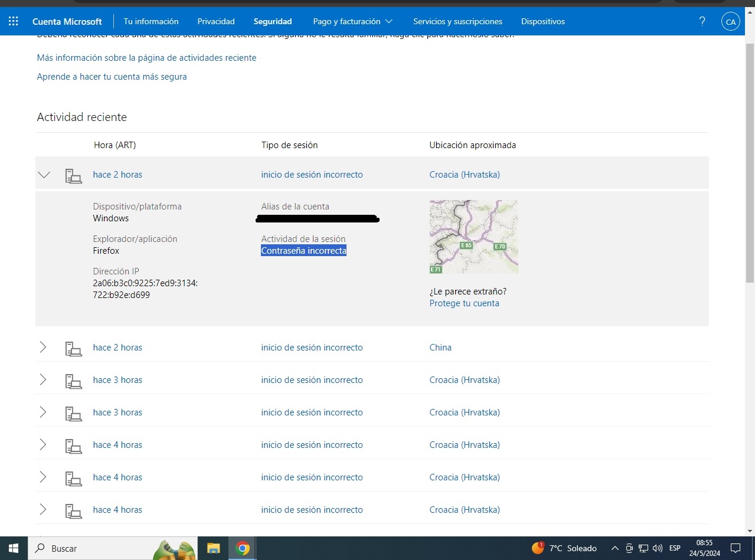Click the highlighted Contraseña incorrecta text
This screenshot has height=560, width=755.
[303, 251]
